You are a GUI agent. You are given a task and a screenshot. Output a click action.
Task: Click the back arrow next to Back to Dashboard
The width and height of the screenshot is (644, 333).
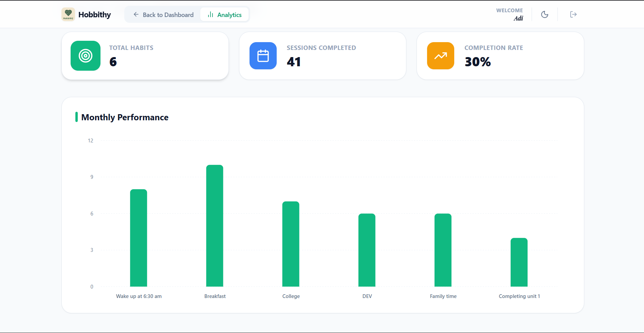coord(136,14)
